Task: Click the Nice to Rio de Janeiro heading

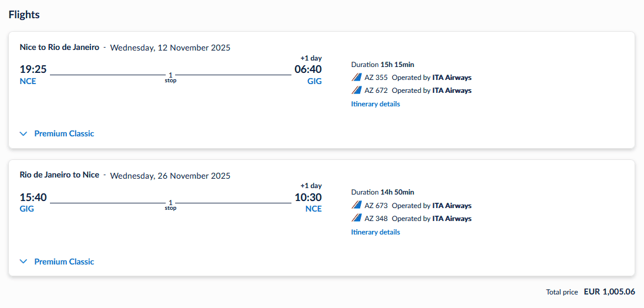Action: pos(59,48)
